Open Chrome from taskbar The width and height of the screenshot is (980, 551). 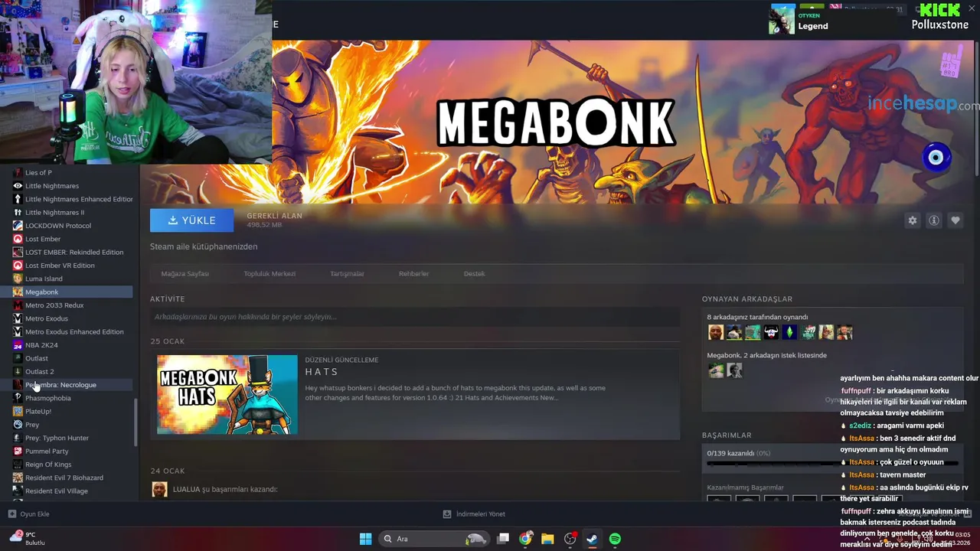[525, 539]
